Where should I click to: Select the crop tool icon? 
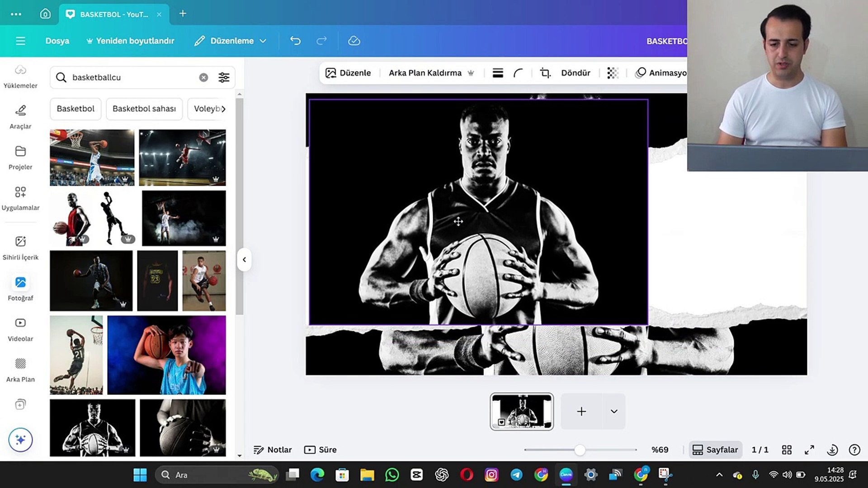(545, 73)
